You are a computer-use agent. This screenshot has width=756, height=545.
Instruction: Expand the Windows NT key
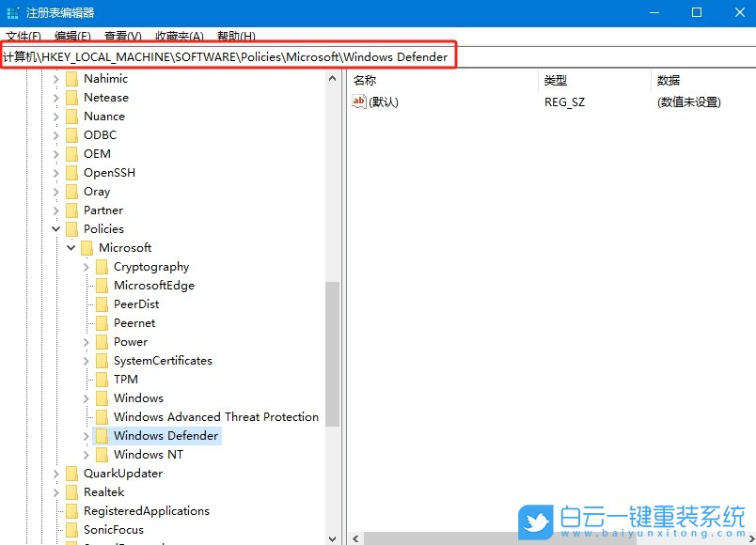[86, 454]
